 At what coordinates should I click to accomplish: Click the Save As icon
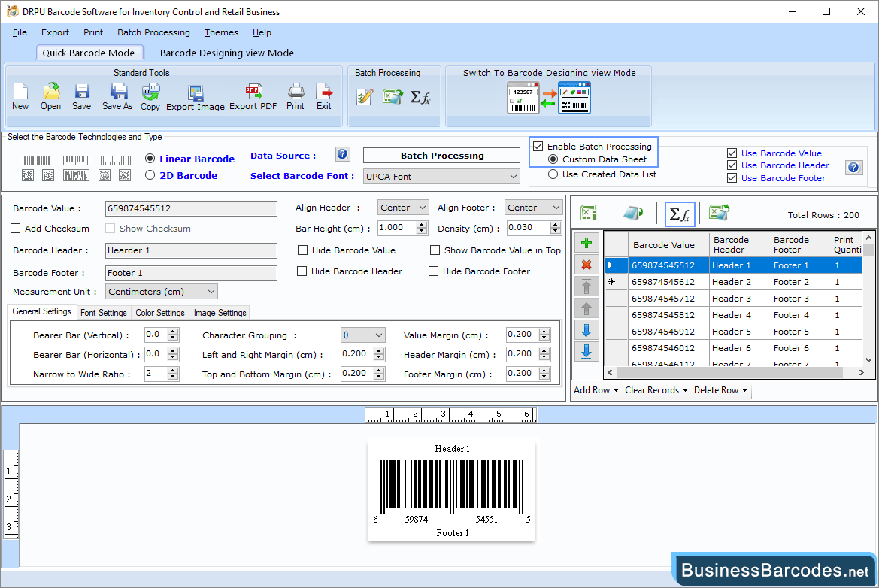click(x=117, y=95)
